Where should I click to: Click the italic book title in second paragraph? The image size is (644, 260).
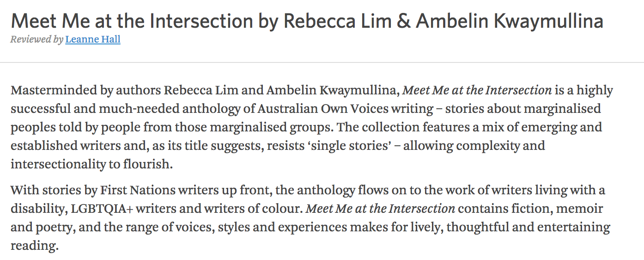[x=381, y=209]
